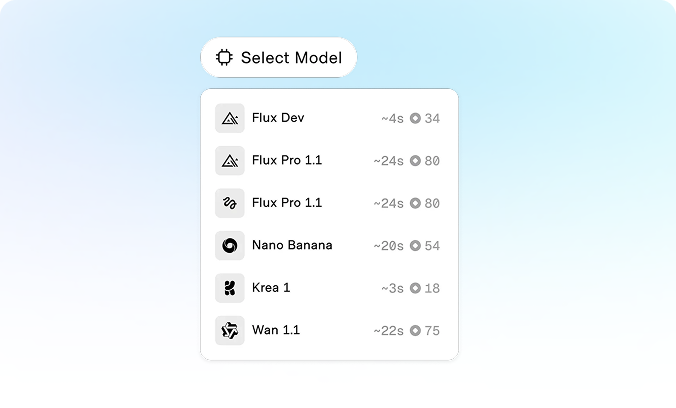This screenshot has width=676, height=408.
Task: Click the Krea 1 logo icon
Action: (x=230, y=288)
